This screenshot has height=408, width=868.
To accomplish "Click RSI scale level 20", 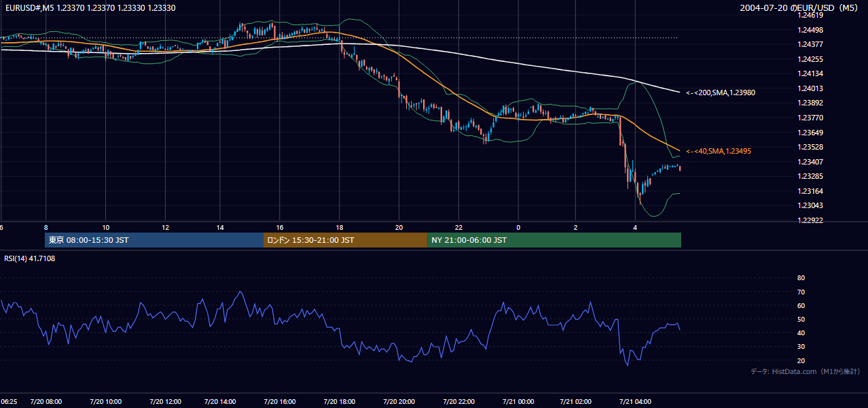I will tap(801, 360).
